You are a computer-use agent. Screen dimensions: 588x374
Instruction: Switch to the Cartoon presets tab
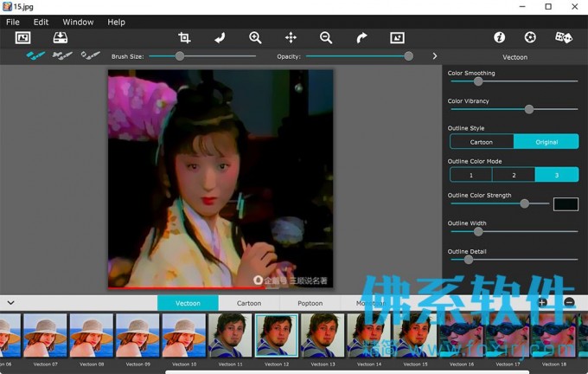click(249, 303)
